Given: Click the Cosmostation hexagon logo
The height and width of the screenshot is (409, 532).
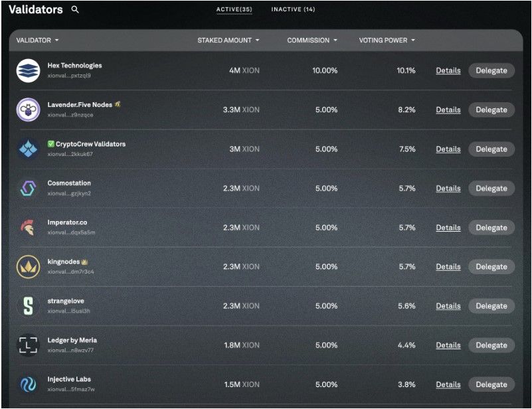Looking at the screenshot, I should coord(28,188).
